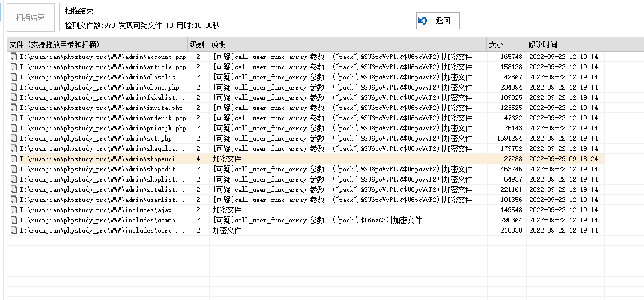The image size is (644, 300).
Task: Click the 扫描结束 button
Action: (x=31, y=17)
